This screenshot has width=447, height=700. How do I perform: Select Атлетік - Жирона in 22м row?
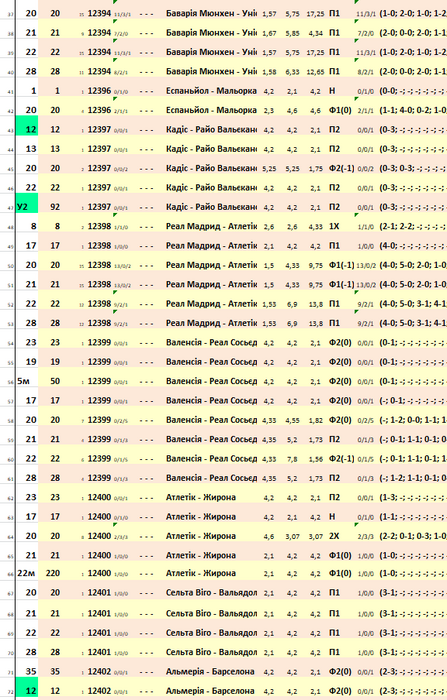(x=201, y=573)
